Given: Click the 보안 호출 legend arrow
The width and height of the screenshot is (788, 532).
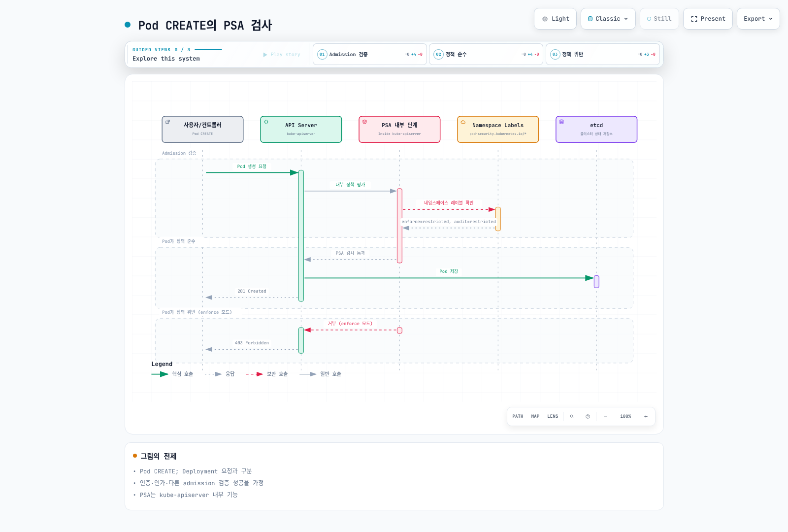Looking at the screenshot, I should point(255,374).
